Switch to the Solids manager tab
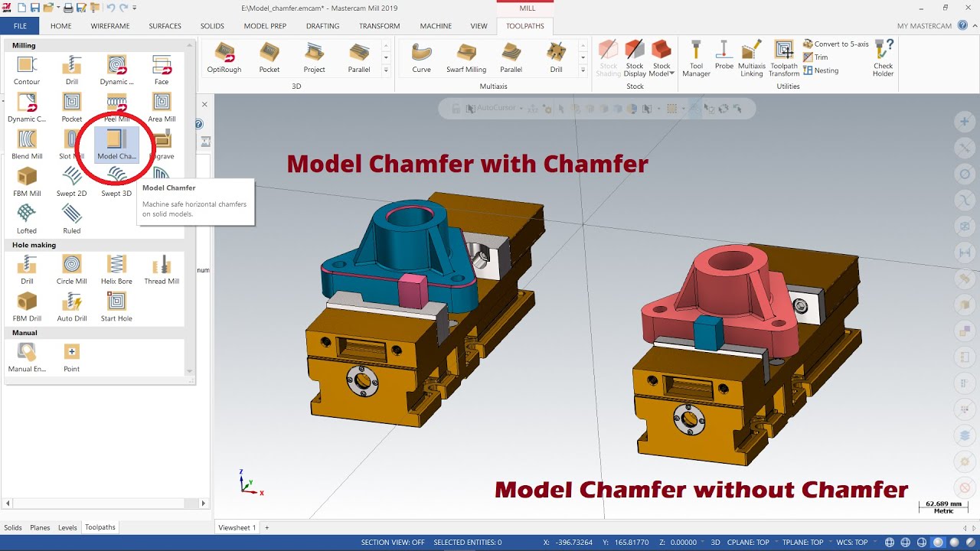The width and height of the screenshot is (980, 551). [13, 527]
